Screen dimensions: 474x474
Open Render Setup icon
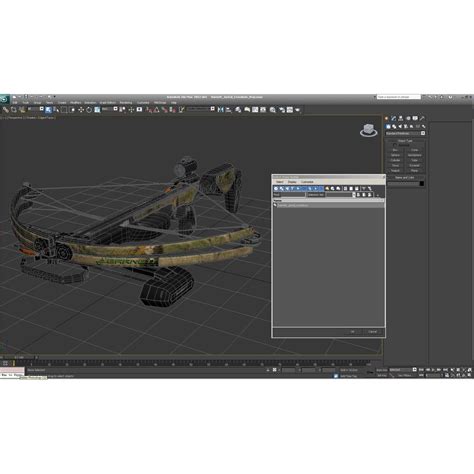[x=282, y=110]
